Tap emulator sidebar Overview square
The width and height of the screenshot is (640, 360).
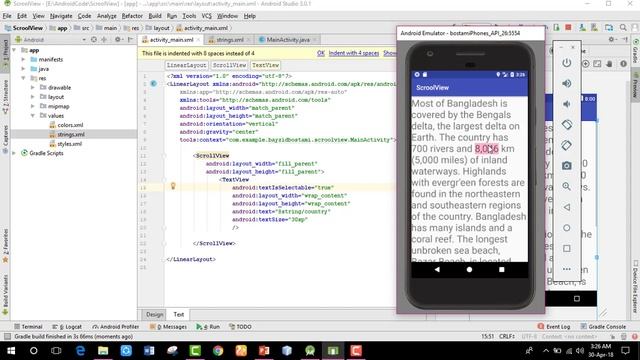click(x=567, y=248)
